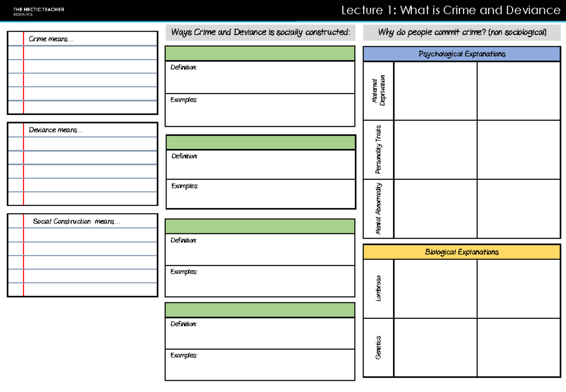This screenshot has width=566, height=392.
Task: Click the 'Lombroso' row label
Action: pyautogui.click(x=379, y=289)
